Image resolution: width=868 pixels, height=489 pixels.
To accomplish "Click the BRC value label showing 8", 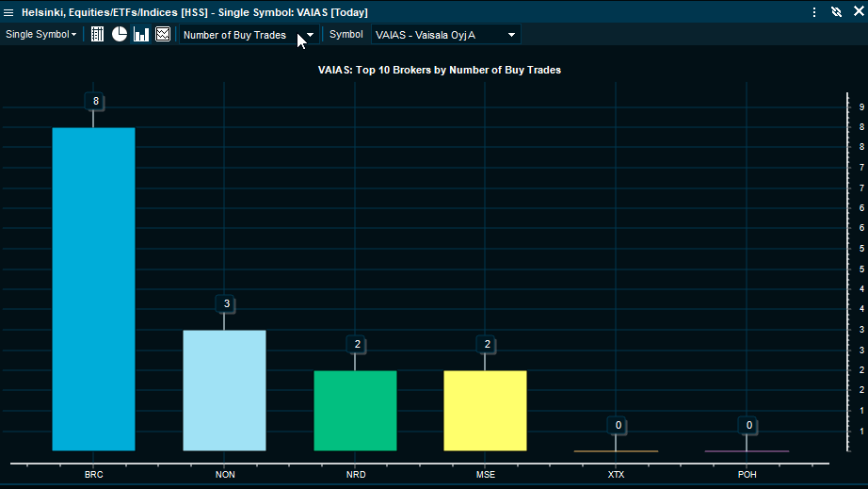I will click(x=95, y=101).
